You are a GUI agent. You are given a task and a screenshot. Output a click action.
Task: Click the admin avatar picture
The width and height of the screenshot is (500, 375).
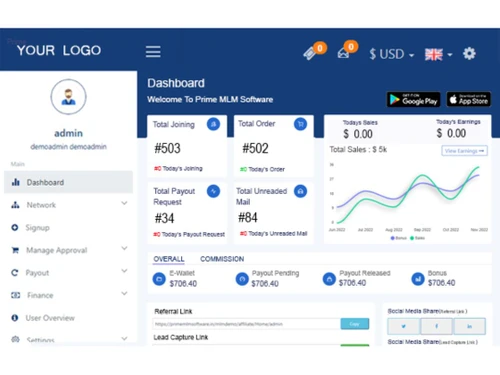point(69,97)
